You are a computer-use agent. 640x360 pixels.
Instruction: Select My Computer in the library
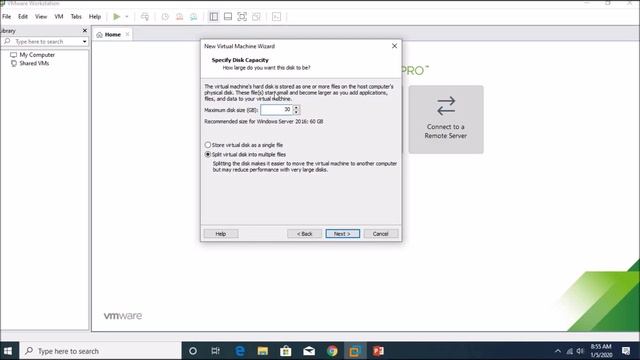33,55
